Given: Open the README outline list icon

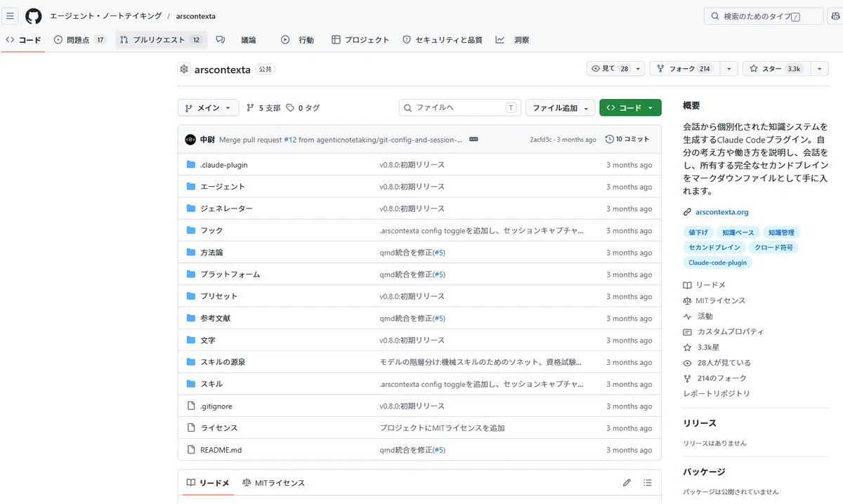Looking at the screenshot, I should click(x=648, y=483).
